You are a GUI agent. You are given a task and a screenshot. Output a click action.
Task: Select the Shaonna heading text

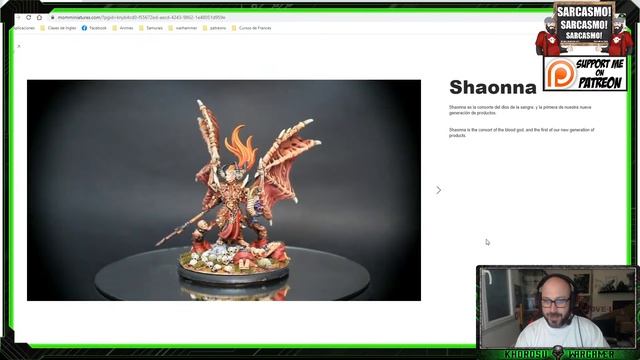click(x=493, y=87)
